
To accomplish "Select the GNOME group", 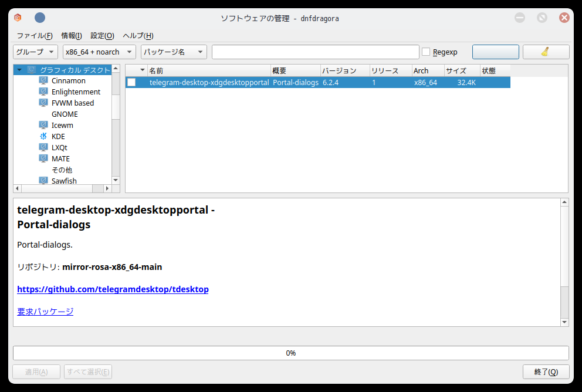I will pyautogui.click(x=65, y=114).
